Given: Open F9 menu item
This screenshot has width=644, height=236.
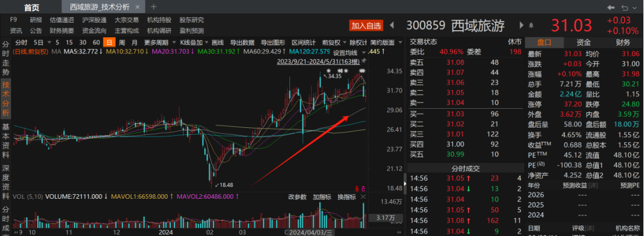Looking at the screenshot, I should (13, 19).
